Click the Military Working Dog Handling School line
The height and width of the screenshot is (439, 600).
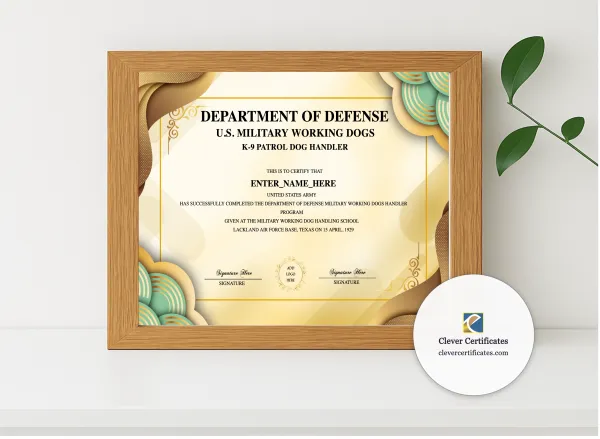click(292, 222)
